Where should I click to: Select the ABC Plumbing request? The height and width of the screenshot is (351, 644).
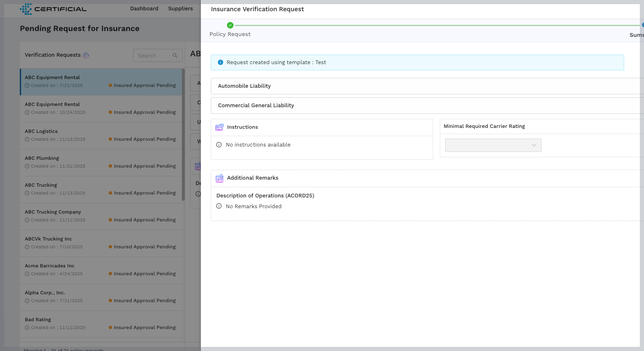pos(101,163)
